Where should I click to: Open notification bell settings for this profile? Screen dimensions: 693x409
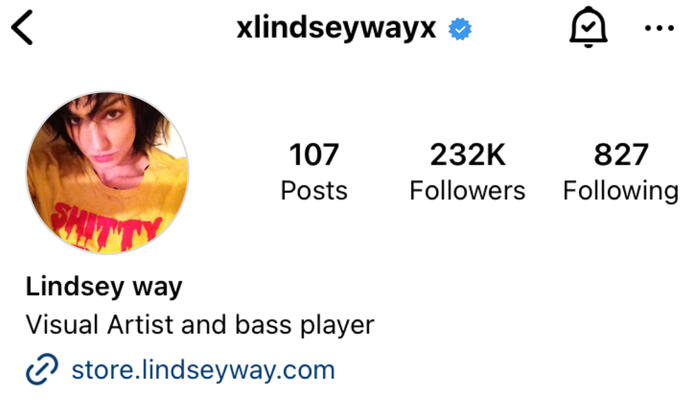[x=588, y=27]
